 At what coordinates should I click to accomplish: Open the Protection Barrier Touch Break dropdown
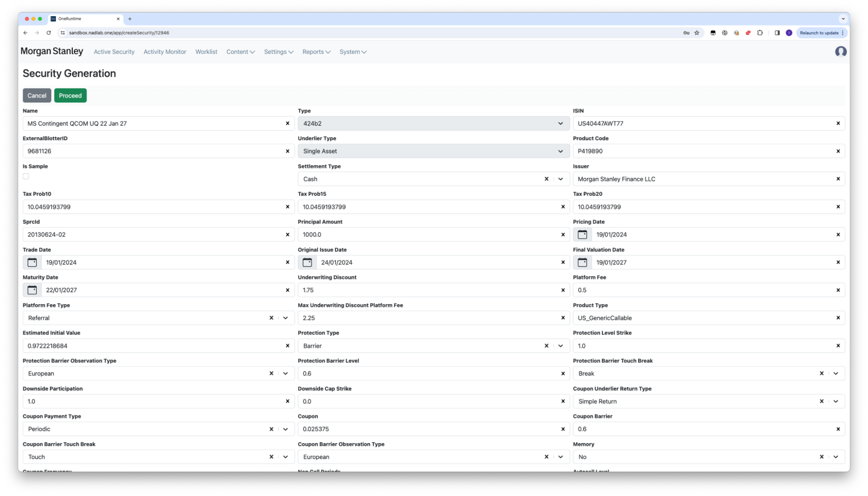click(x=835, y=374)
